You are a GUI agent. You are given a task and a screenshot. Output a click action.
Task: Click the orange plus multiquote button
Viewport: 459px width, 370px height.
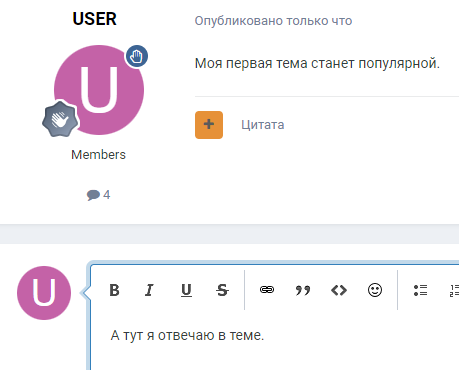[209, 125]
